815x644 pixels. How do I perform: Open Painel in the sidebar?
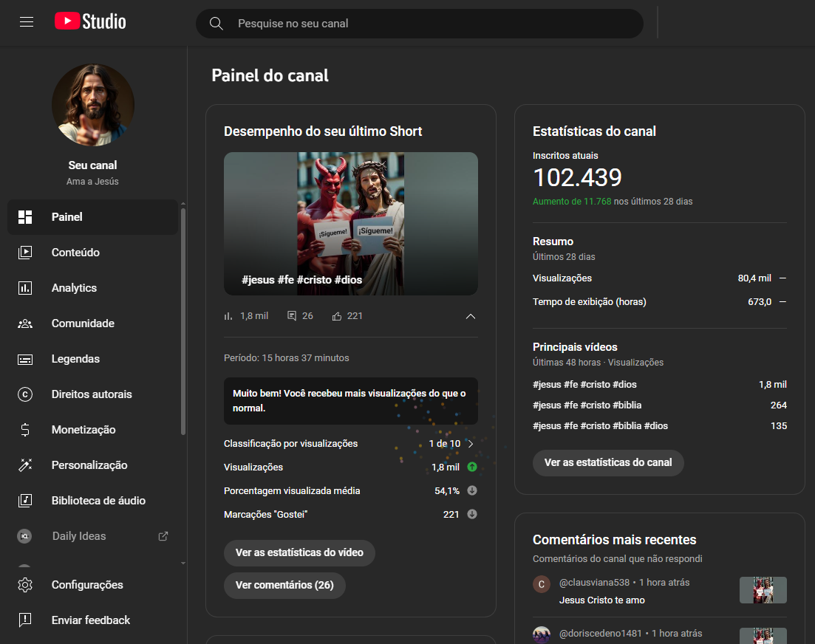coord(92,217)
